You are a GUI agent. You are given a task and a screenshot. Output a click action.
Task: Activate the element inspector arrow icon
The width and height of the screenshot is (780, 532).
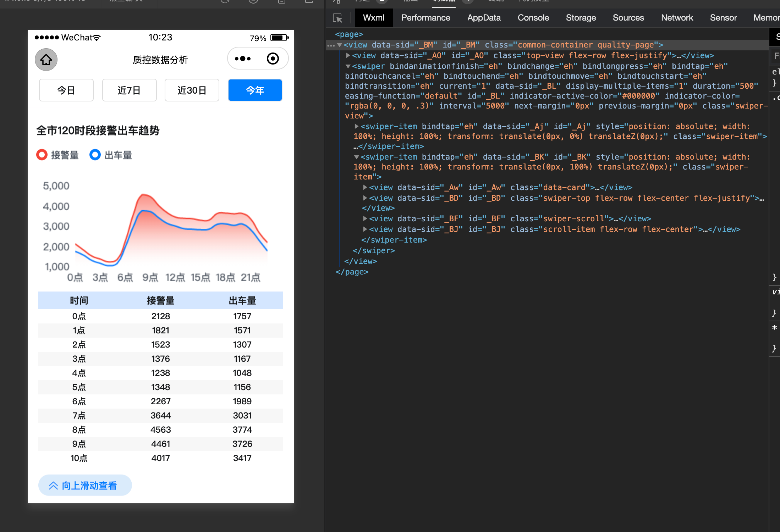[x=337, y=18]
